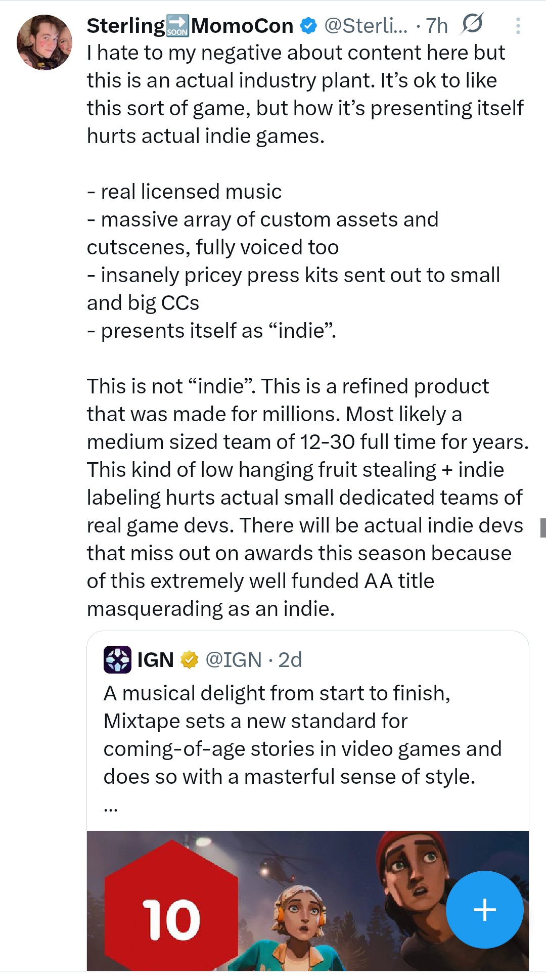Viewport: 546px width, 980px height.
Task: Tap the blue verified badge beside MomoCon
Action: (308, 26)
